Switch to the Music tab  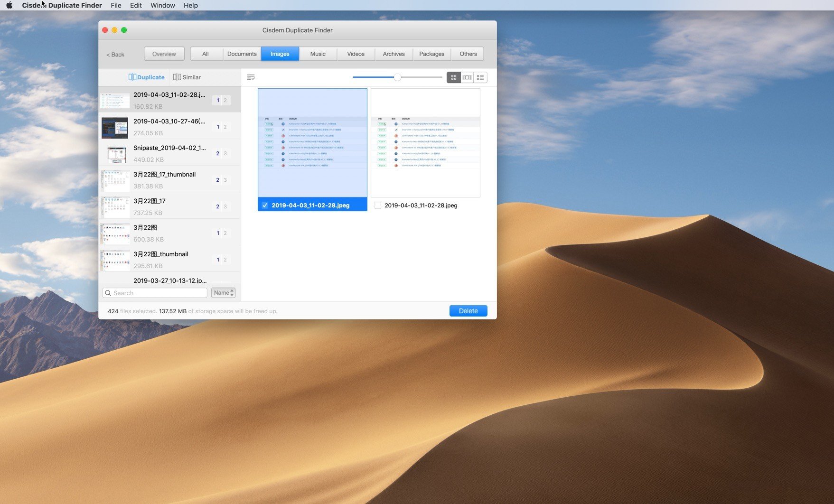pos(318,54)
